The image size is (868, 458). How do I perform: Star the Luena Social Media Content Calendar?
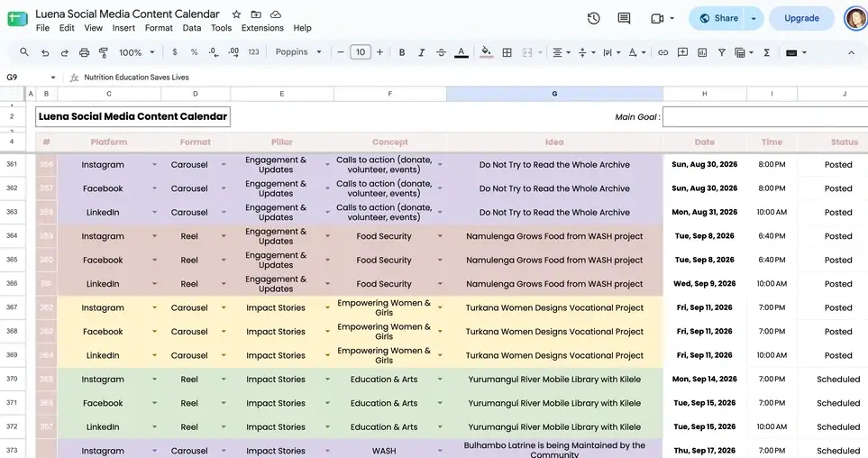click(236, 14)
